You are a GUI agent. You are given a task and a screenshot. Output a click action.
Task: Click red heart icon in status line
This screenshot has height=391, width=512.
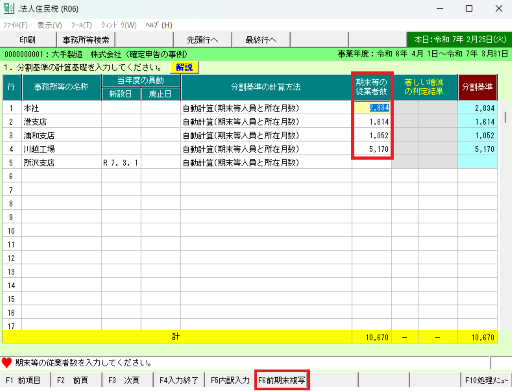tap(7, 362)
